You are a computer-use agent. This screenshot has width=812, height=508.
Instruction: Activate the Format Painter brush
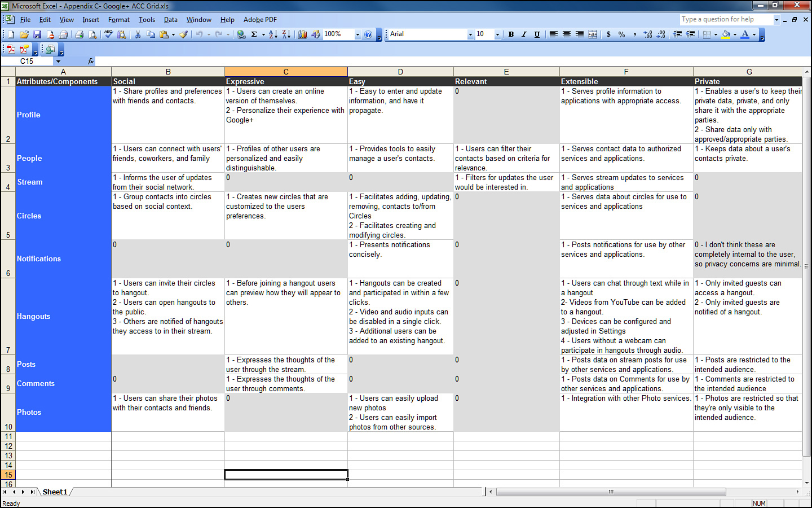pos(183,34)
